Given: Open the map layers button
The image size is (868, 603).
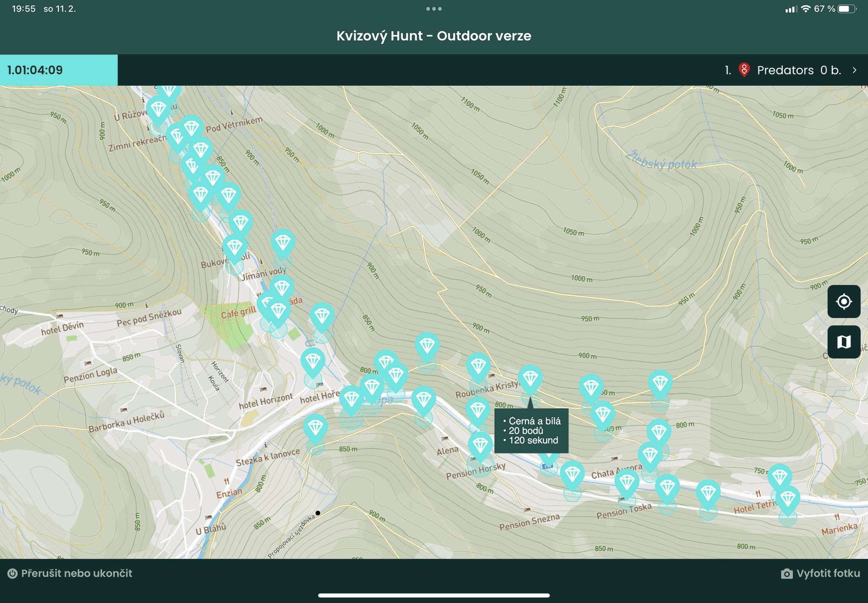Looking at the screenshot, I should pos(844,342).
